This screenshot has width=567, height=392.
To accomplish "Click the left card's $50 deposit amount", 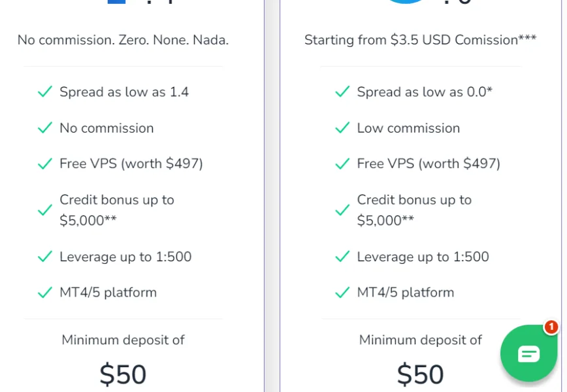I will point(123,374).
